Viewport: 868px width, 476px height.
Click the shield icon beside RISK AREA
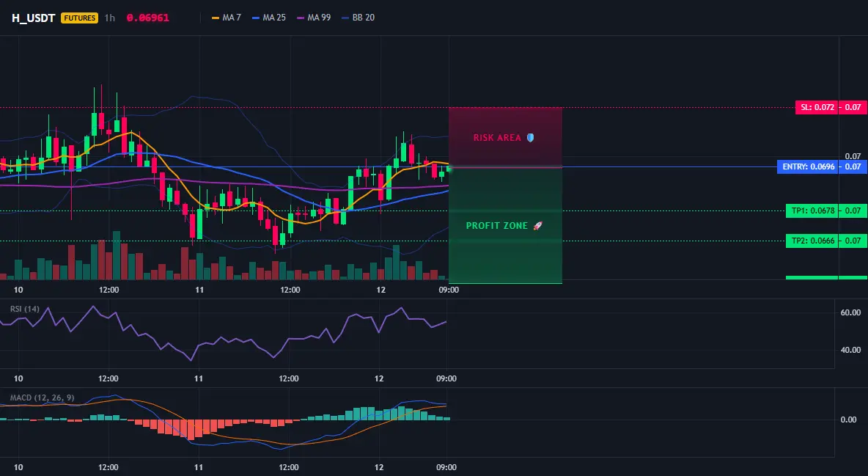530,137
